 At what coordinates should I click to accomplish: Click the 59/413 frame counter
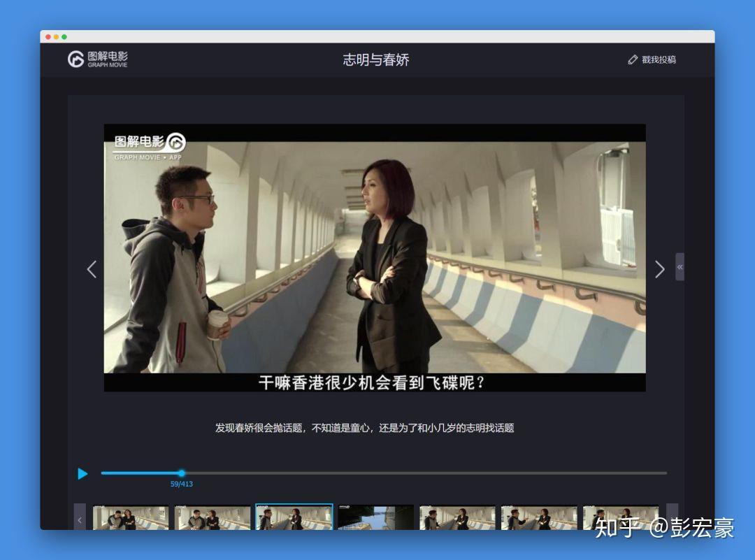(x=182, y=484)
